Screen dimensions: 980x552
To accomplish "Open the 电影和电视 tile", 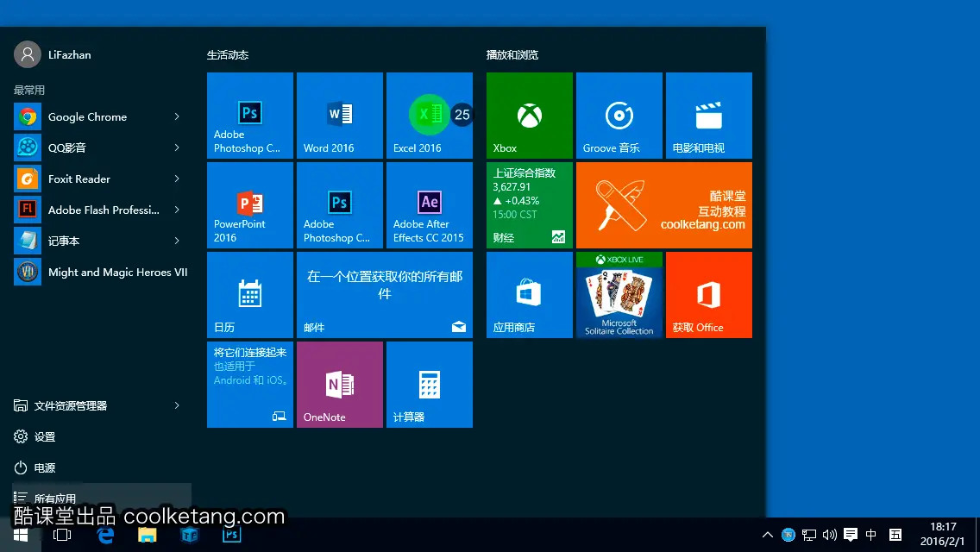I will click(x=709, y=116).
